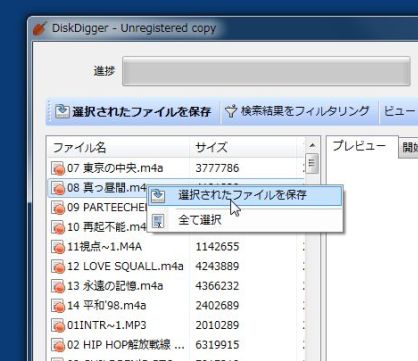Choose 全て選択 in the context menu
The height and width of the screenshot is (361, 418).
pos(245,220)
